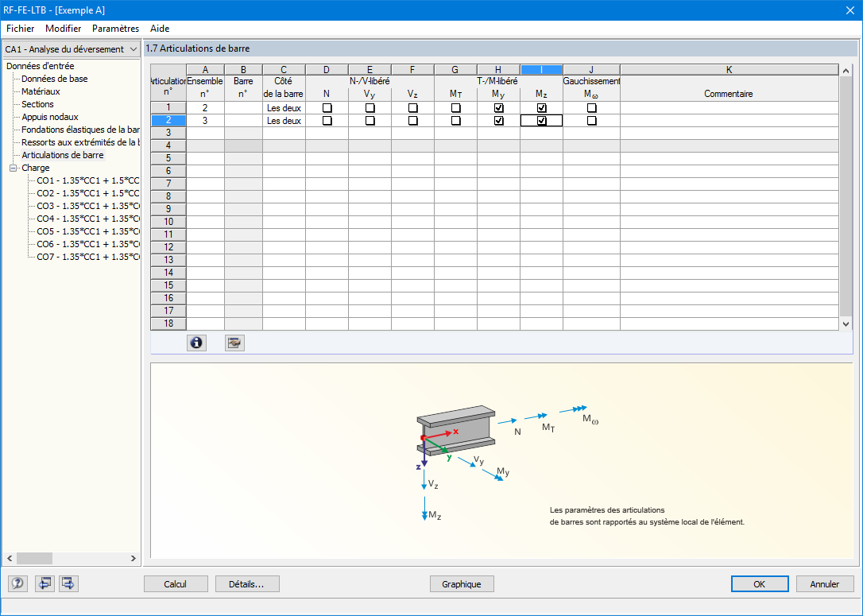Select Ressorts aux extrémités tree item
The image size is (863, 616).
80,142
